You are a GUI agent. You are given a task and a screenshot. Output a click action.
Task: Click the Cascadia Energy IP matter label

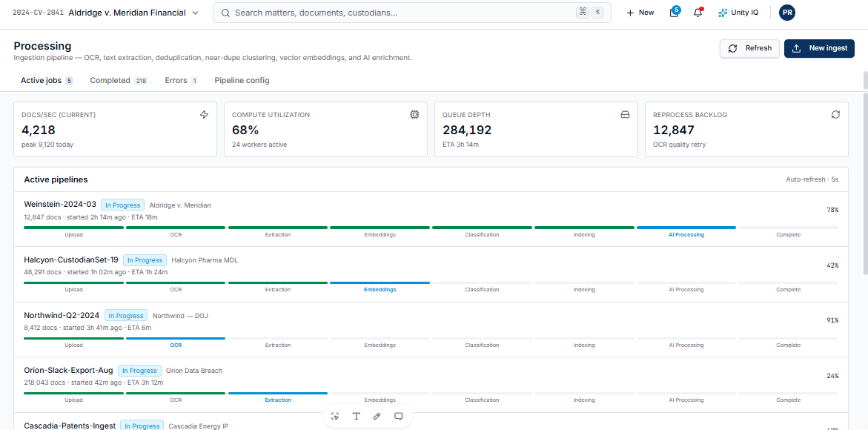click(198, 426)
